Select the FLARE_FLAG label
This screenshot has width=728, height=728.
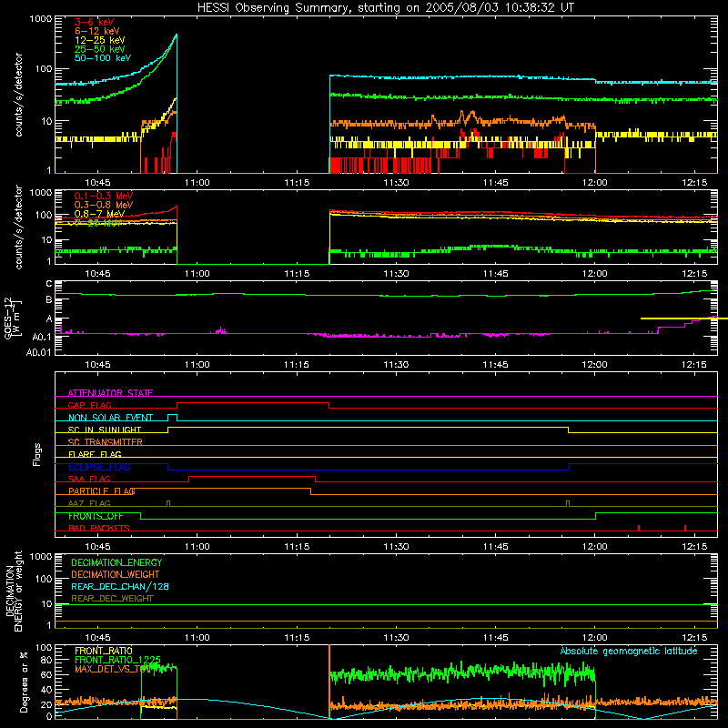(x=95, y=454)
